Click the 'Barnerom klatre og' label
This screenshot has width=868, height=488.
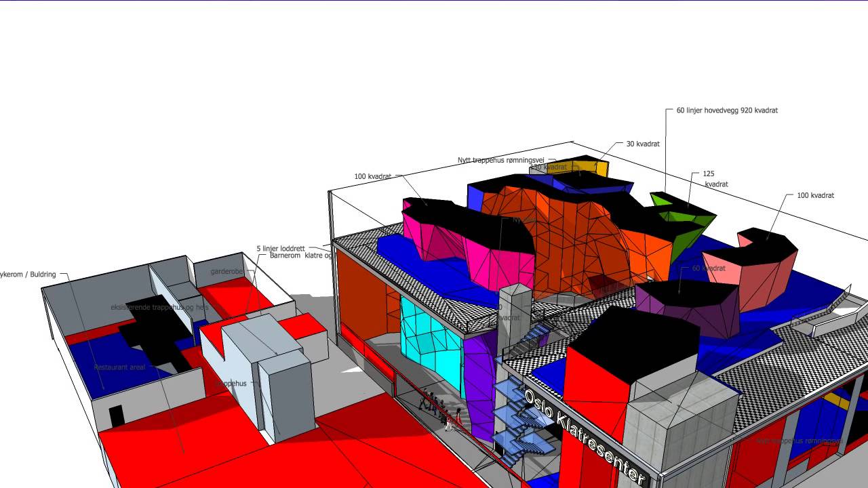[301, 256]
